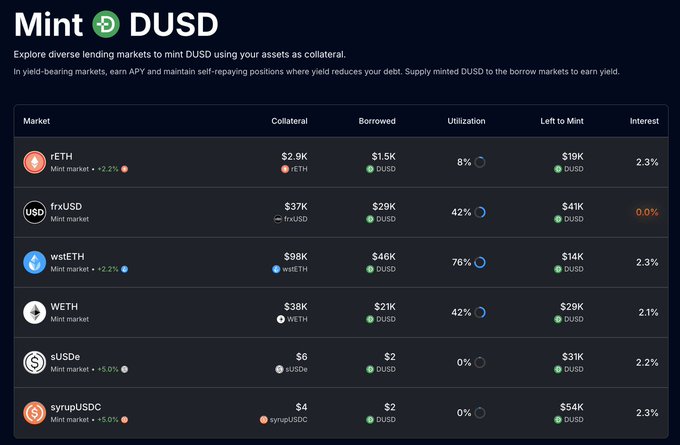Click the +2.2% APY label under rETH
The width and height of the screenshot is (680, 445).
[x=108, y=169]
